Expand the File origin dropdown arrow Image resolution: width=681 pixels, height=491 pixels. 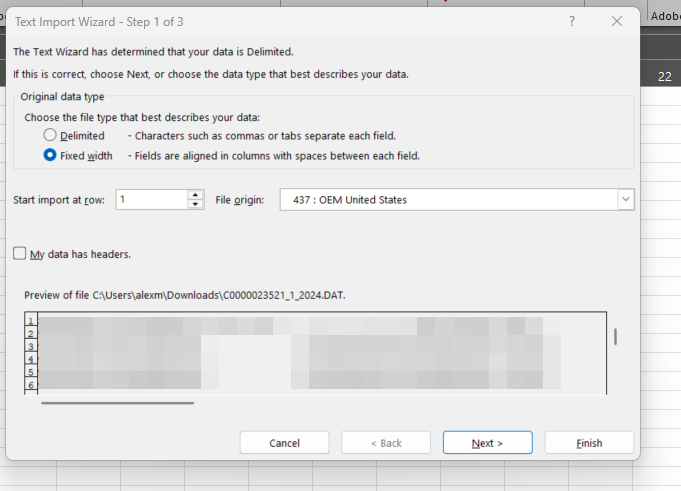click(x=626, y=199)
